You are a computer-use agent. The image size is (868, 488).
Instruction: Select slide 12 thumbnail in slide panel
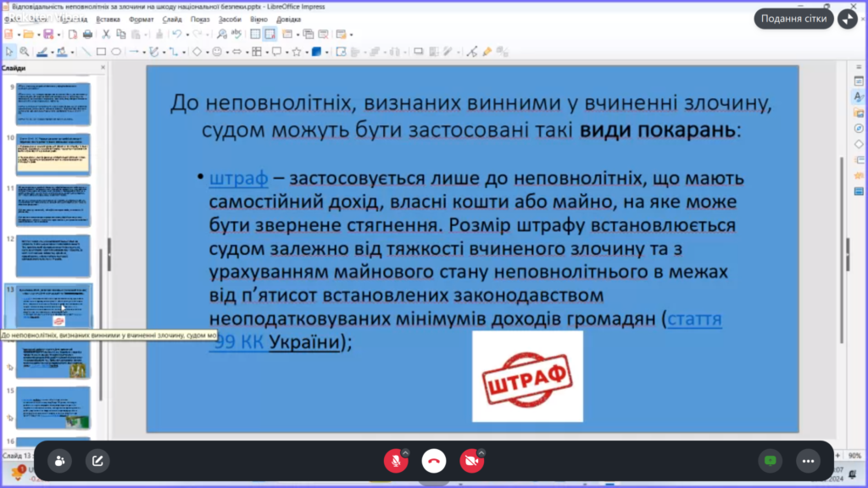click(x=53, y=256)
